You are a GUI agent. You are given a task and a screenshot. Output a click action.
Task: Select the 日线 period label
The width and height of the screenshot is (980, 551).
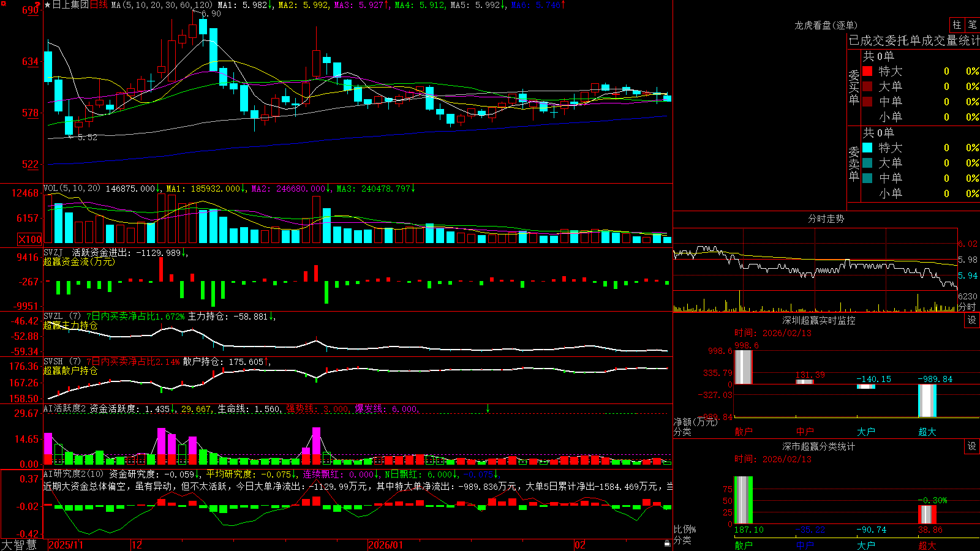pos(99,5)
